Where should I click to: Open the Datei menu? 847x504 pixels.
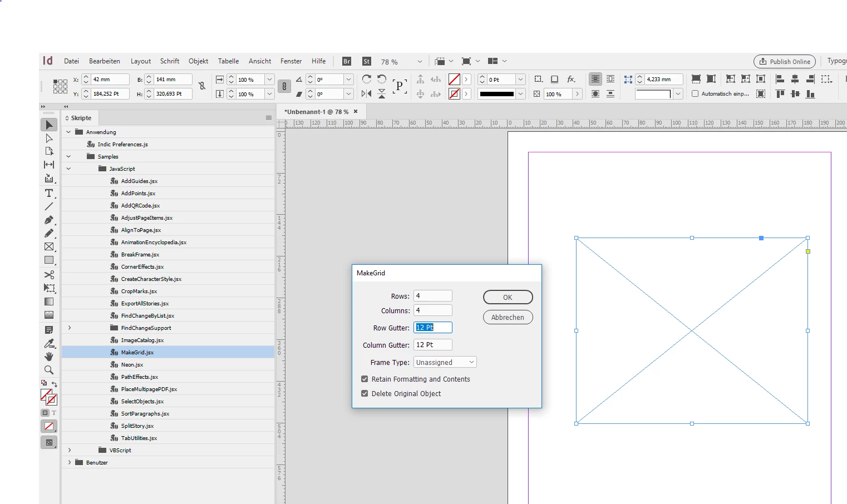click(x=71, y=61)
